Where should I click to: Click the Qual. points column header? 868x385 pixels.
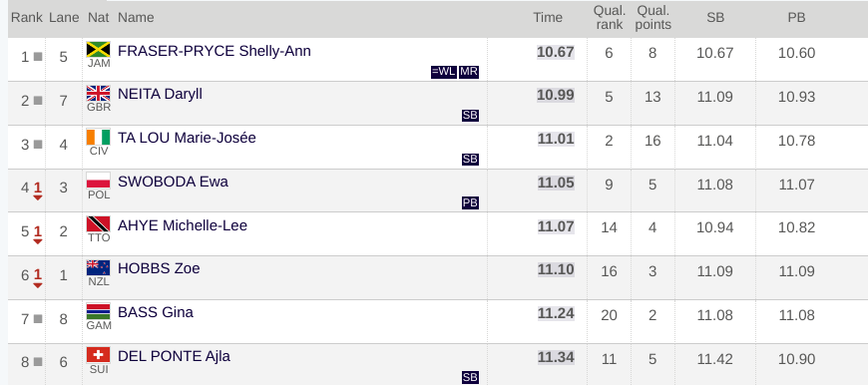tap(653, 18)
